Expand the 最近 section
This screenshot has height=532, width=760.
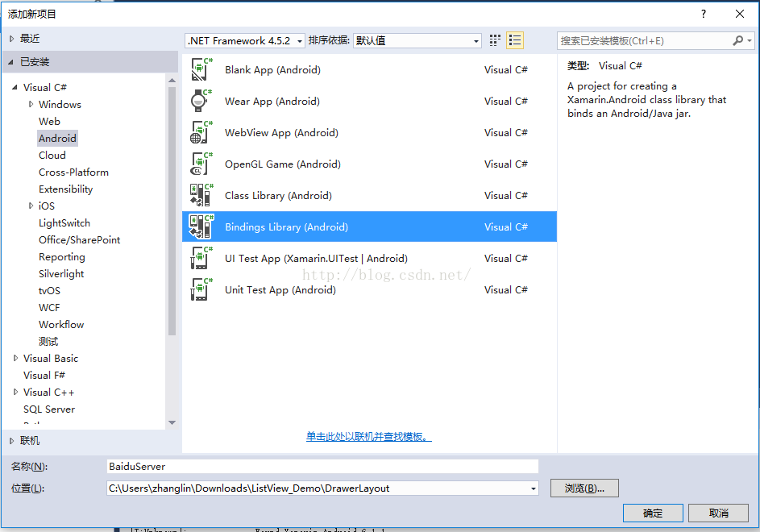tap(11, 39)
